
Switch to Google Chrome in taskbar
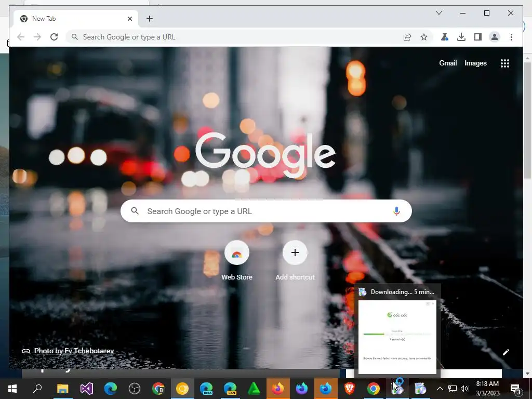pyautogui.click(x=373, y=389)
